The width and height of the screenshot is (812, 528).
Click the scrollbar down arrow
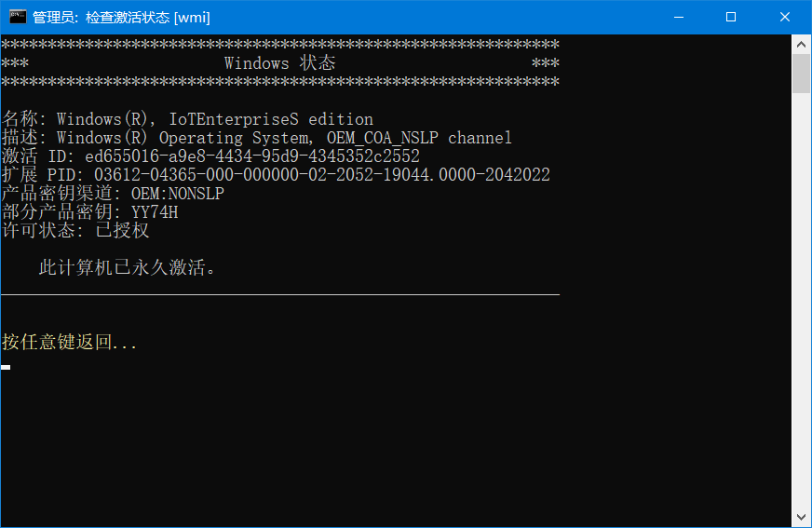point(802,518)
